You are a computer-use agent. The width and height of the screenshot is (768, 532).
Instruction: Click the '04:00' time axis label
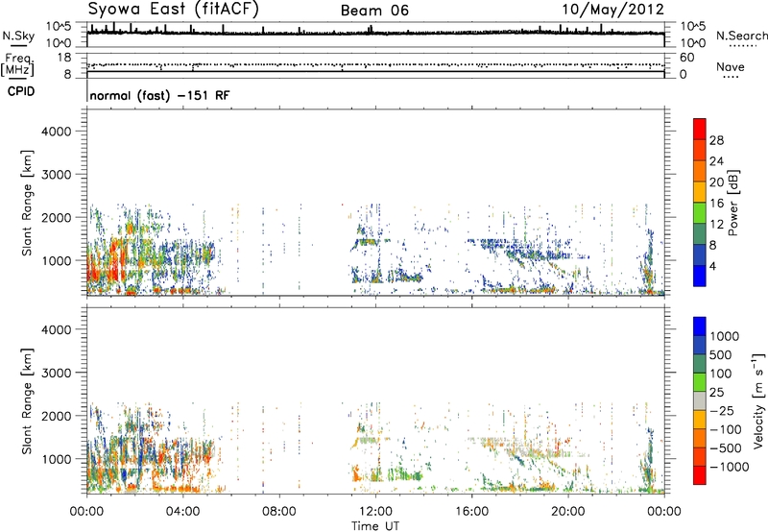182,512
